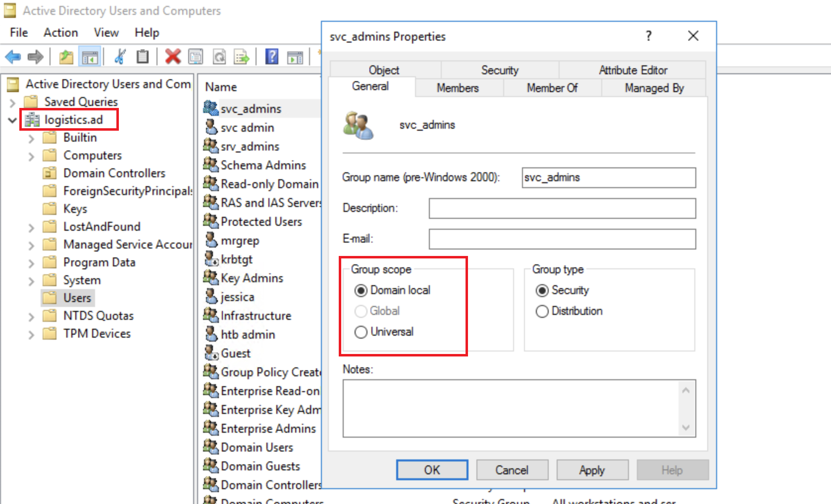Screen dimensions: 831x504
Task: Choose the Domain local scope radio button
Action: [x=361, y=291]
